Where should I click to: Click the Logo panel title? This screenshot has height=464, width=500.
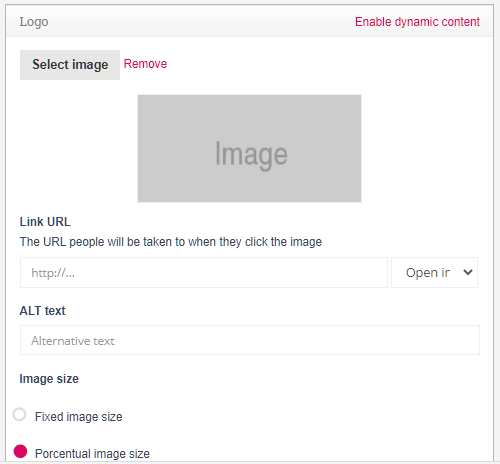click(x=34, y=22)
